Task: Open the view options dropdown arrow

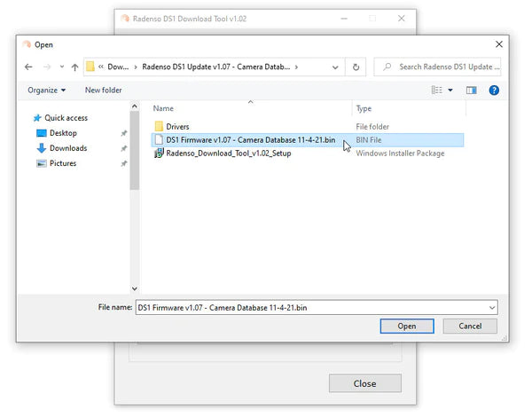Action: [450, 90]
